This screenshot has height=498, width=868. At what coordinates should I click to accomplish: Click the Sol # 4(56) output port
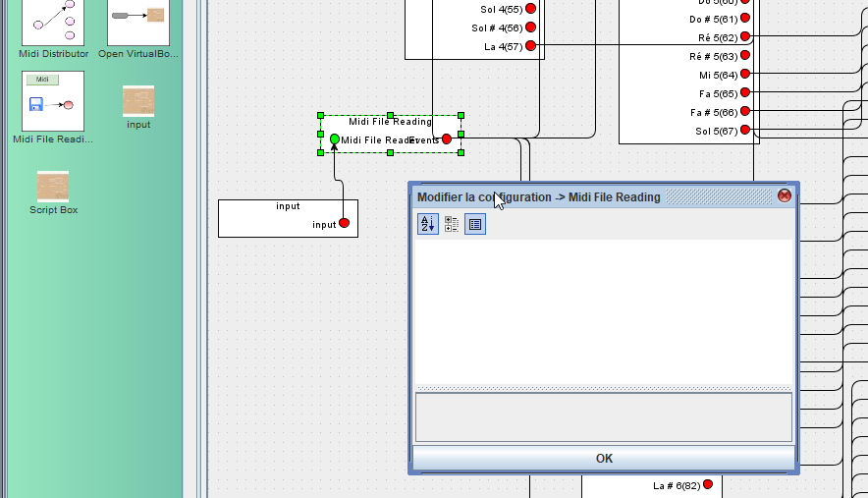click(x=530, y=28)
